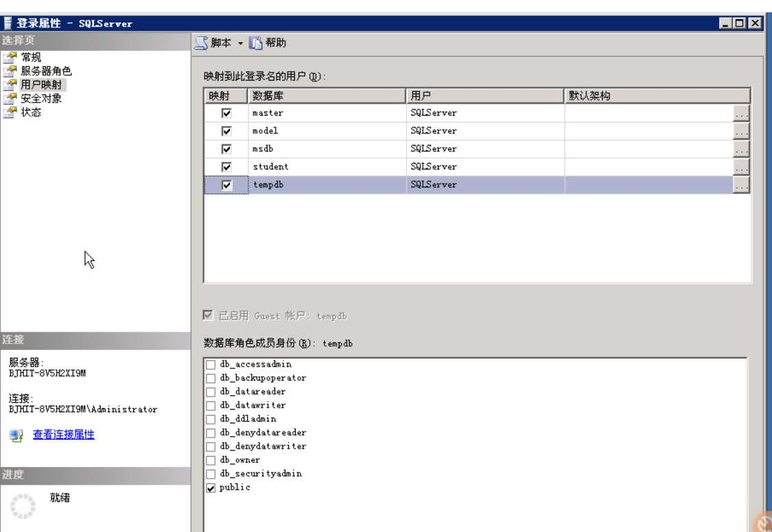The width and height of the screenshot is (772, 532).
Task: Click the connection properties computer icon
Action: point(16,435)
